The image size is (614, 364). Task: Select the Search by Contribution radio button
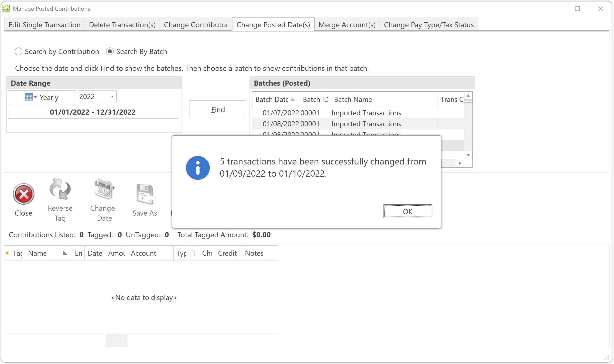[18, 51]
